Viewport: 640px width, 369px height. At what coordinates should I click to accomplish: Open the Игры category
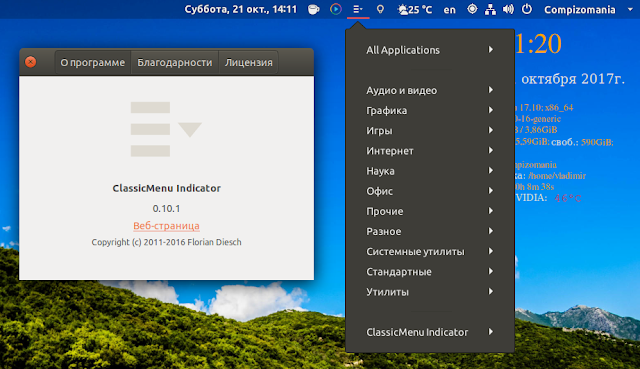(430, 131)
